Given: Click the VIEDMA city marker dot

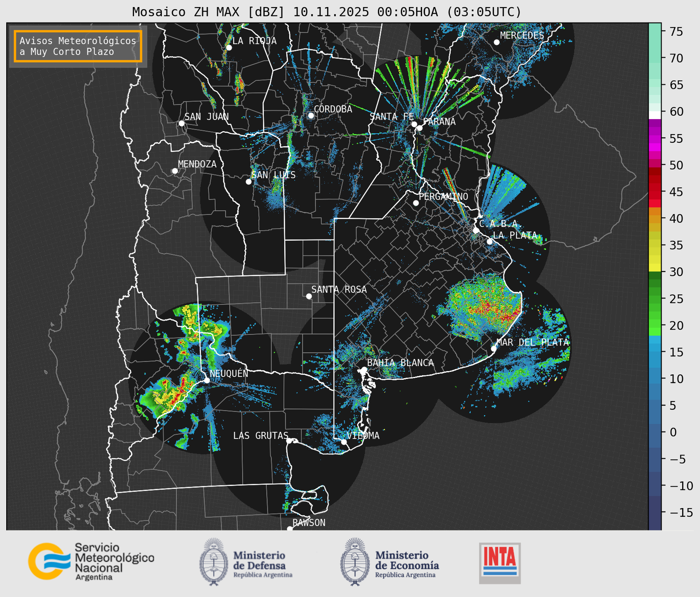Looking at the screenshot, I should (344, 442).
